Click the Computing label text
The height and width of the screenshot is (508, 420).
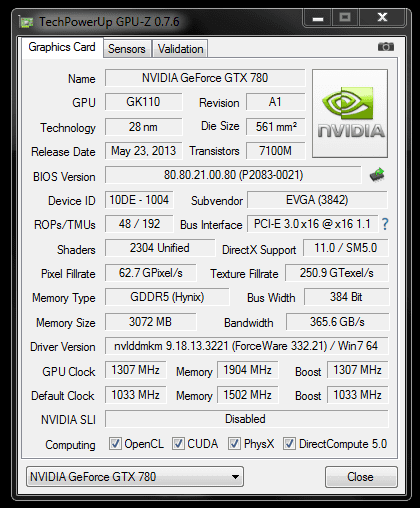click(70, 445)
